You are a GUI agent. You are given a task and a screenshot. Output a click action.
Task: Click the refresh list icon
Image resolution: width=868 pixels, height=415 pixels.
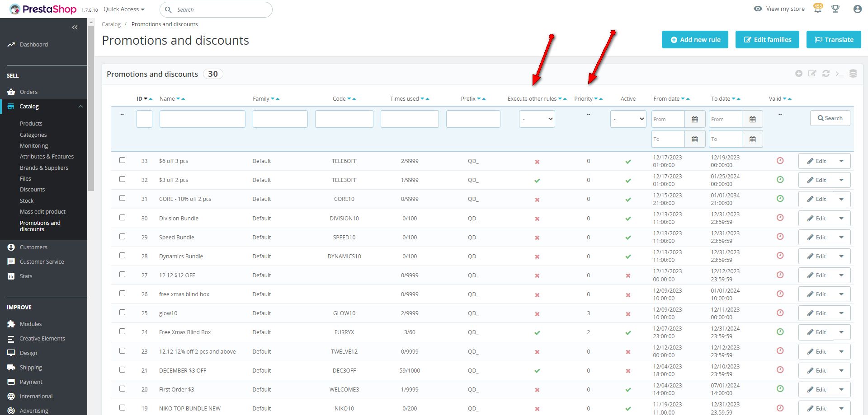coord(826,74)
